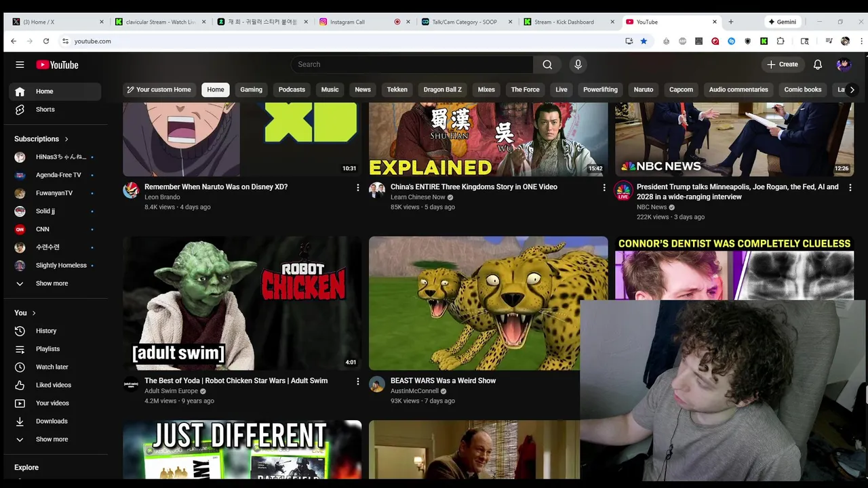Click the address bar URL
This screenshot has width=868, height=488.
tap(93, 41)
